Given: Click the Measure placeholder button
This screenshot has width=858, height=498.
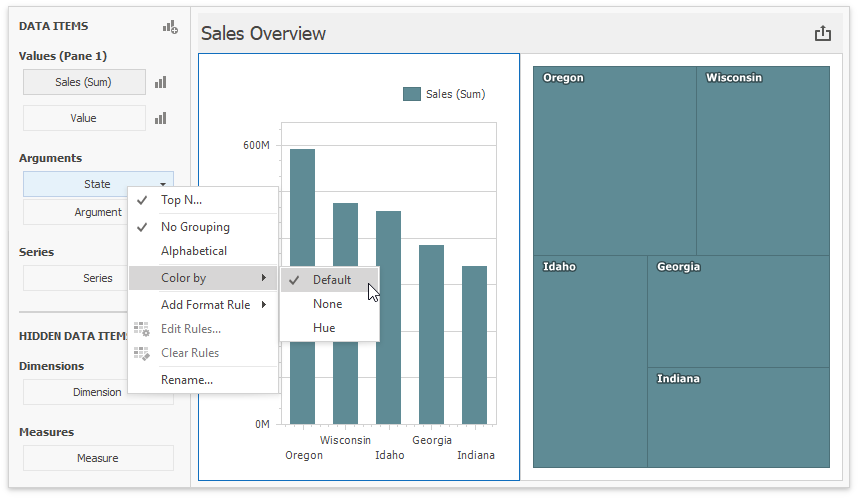Looking at the screenshot, I should pyautogui.click(x=98, y=458).
